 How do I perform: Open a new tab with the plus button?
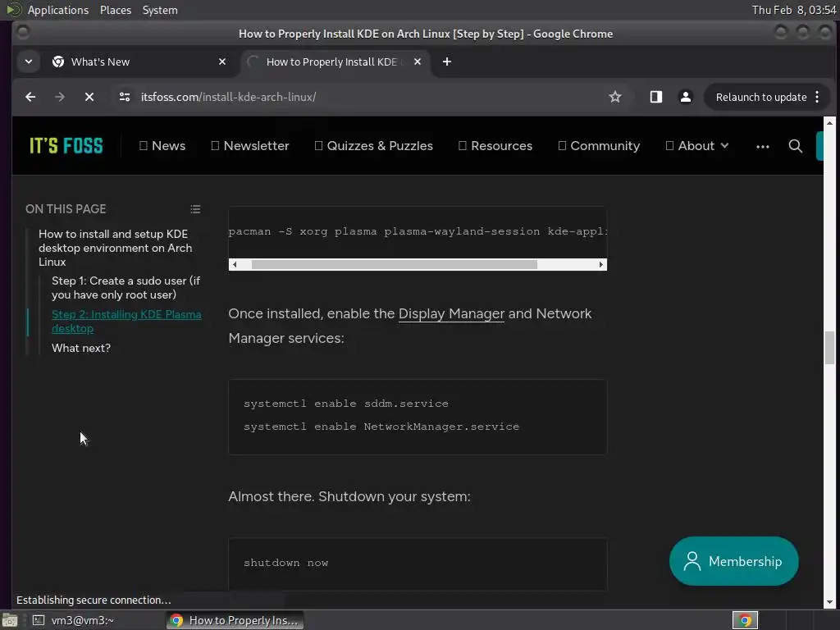click(x=447, y=62)
